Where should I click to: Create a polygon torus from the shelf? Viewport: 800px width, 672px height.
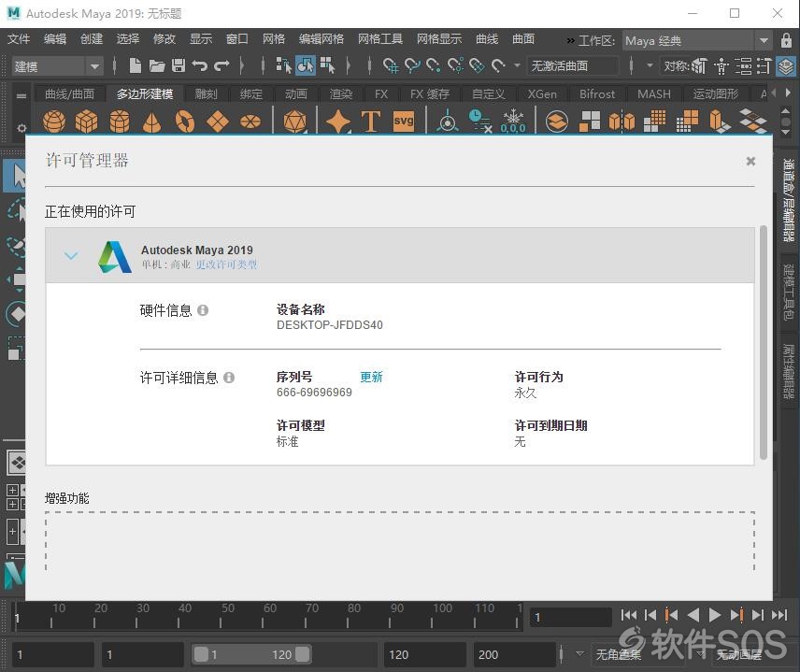185,122
